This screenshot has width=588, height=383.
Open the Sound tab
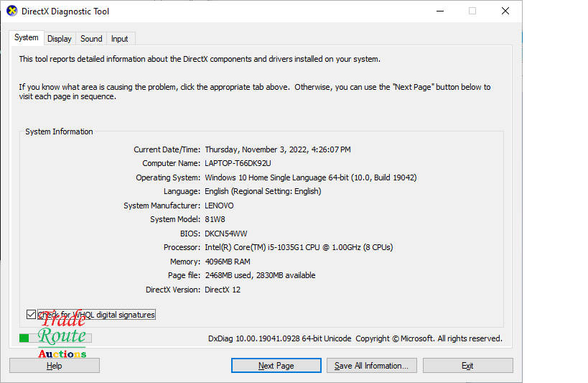coord(91,39)
